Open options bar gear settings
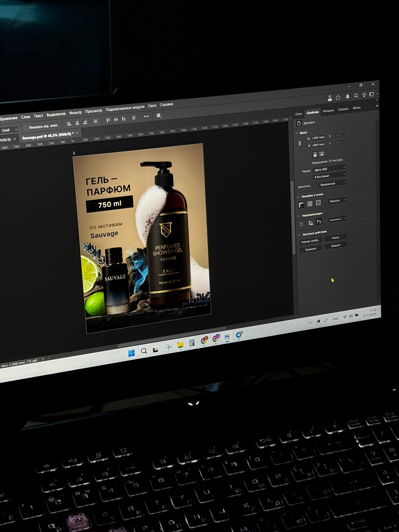 (x=159, y=116)
